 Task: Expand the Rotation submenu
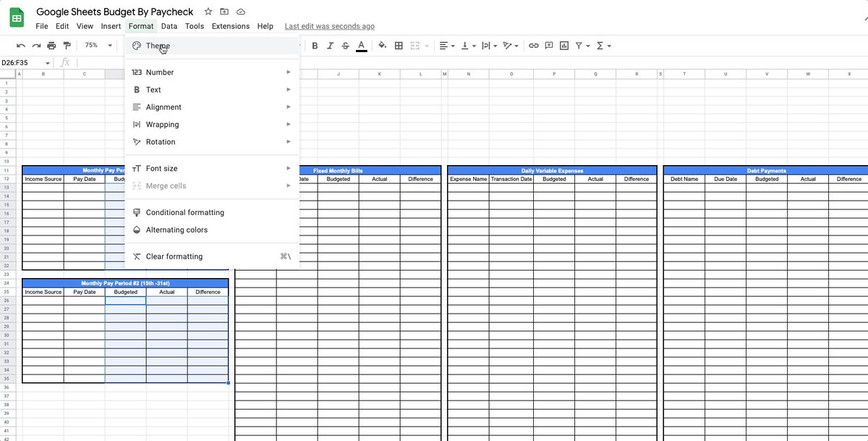(212, 142)
